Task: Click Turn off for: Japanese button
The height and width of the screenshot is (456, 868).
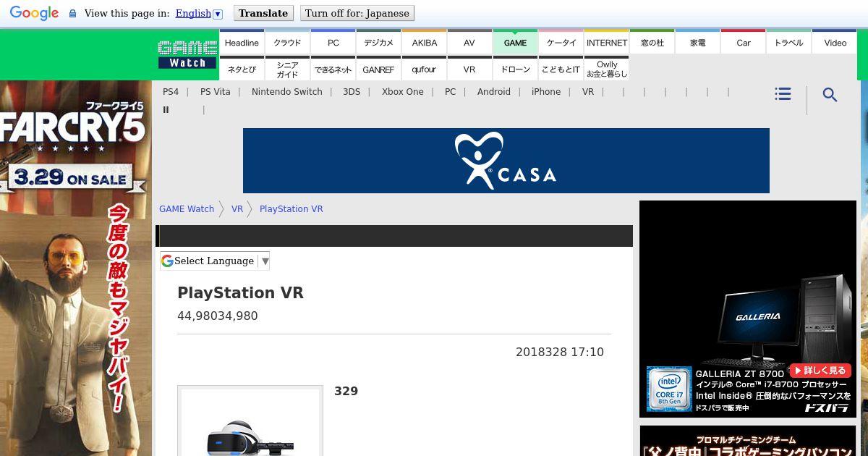Action: click(357, 13)
